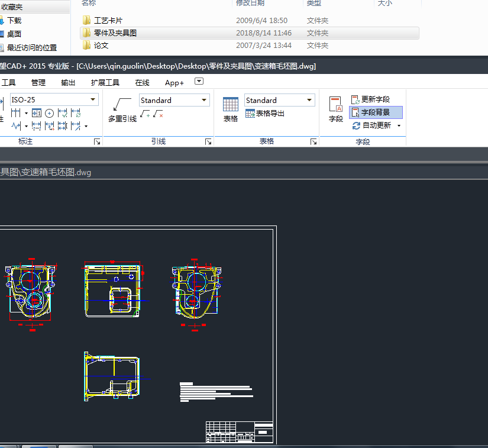Open the App+ ribbon tab
The width and height of the screenshot is (488, 448).
174,83
